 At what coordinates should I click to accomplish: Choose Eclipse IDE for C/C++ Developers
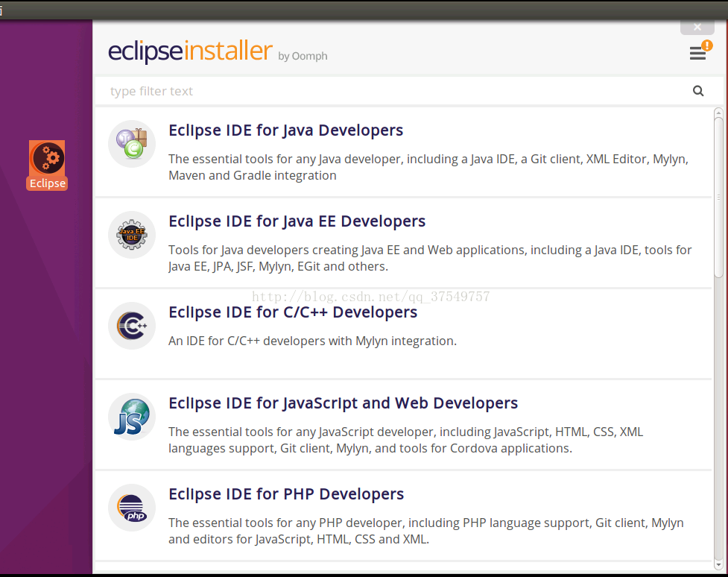point(403,334)
